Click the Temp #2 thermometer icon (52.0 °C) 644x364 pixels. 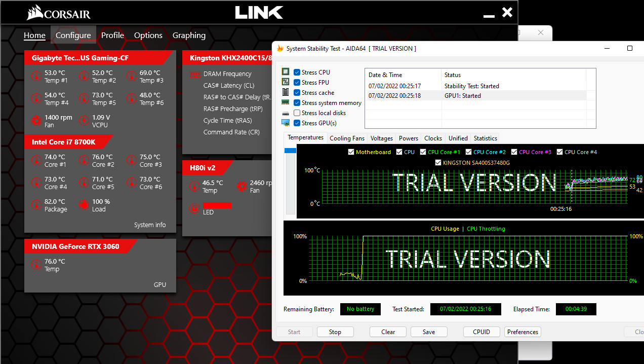tap(84, 77)
